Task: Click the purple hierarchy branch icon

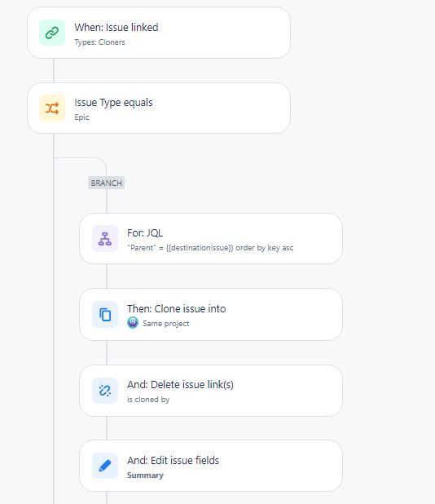Action: 105,238
